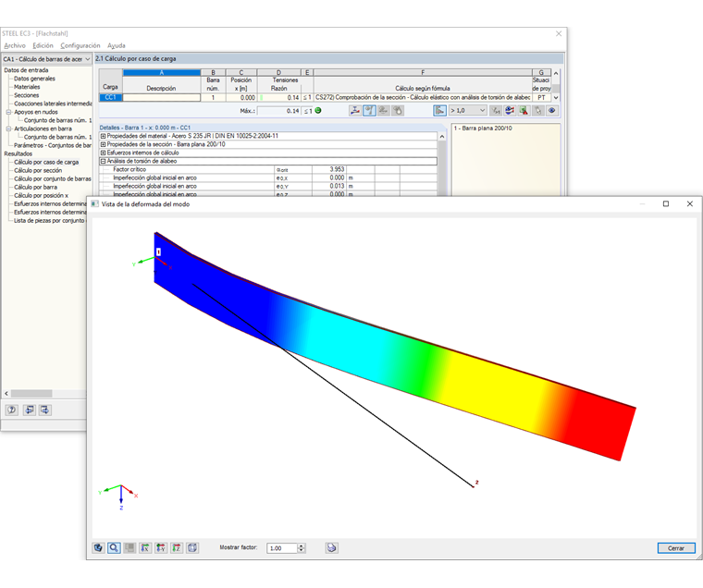Open Lista de piezas por conjunto
This screenshot has width=703, height=588.
[x=49, y=220]
